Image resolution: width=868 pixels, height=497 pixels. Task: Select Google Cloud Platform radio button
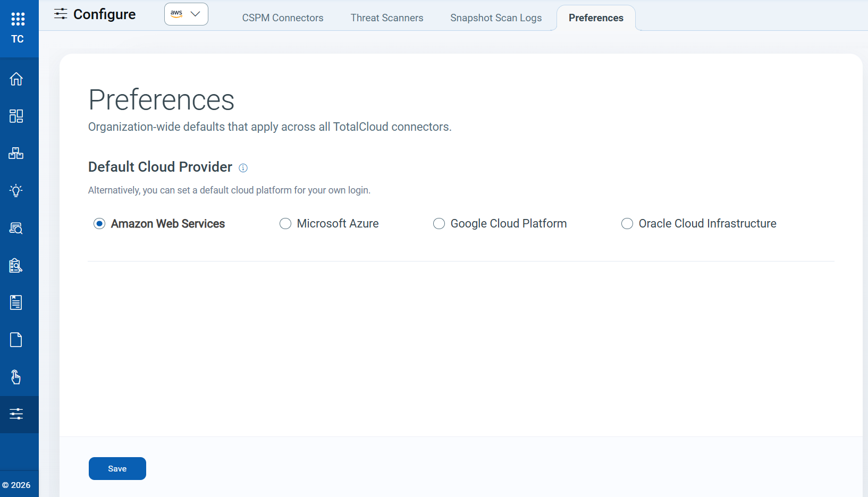[439, 224]
